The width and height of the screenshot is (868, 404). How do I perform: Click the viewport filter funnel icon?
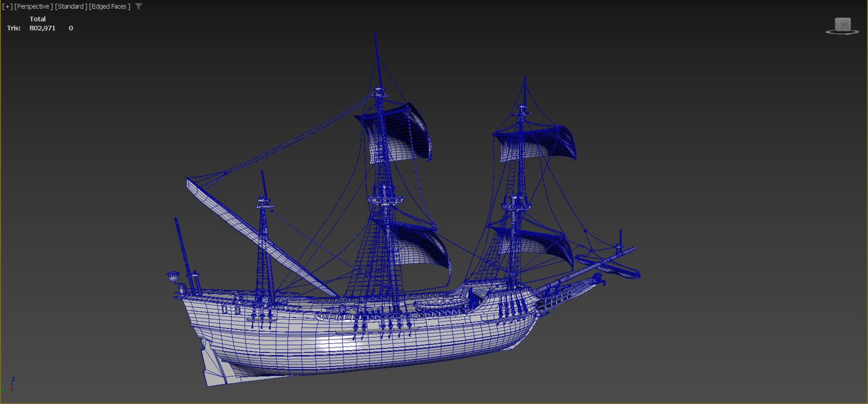tap(139, 7)
